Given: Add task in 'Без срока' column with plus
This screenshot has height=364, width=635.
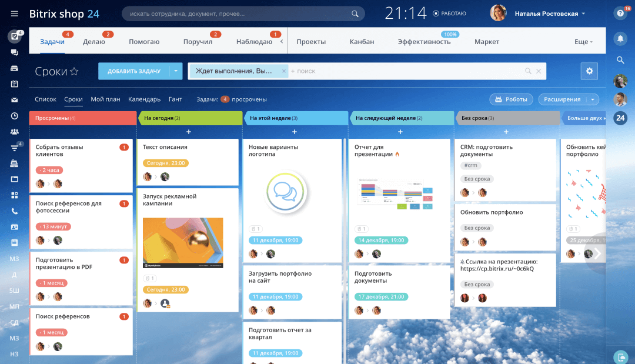Looking at the screenshot, I should (506, 132).
